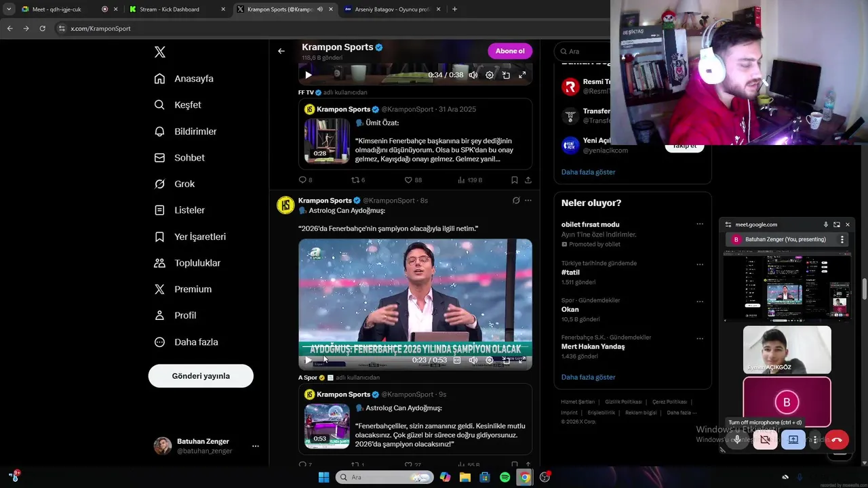The image size is (868, 488).
Task: Open Ümit Özat quoted video thumbnail
Action: tap(327, 141)
